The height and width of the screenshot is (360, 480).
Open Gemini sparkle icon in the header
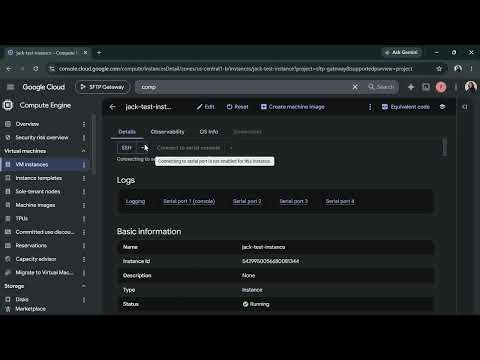tap(411, 87)
